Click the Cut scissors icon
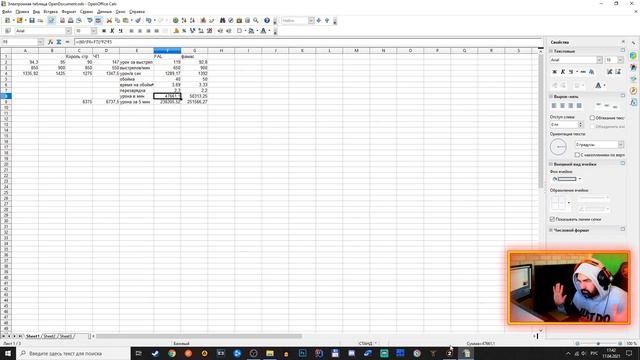This screenshot has height=360, width=640. [x=109, y=20]
